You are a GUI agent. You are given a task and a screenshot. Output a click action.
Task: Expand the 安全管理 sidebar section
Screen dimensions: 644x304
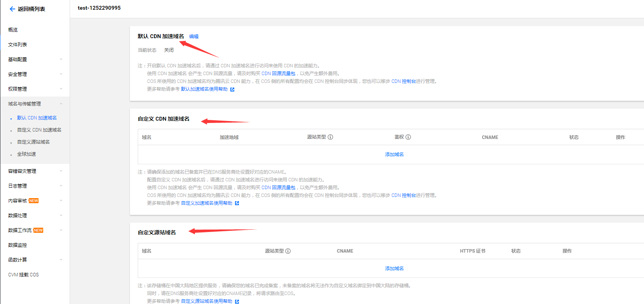tap(61, 74)
